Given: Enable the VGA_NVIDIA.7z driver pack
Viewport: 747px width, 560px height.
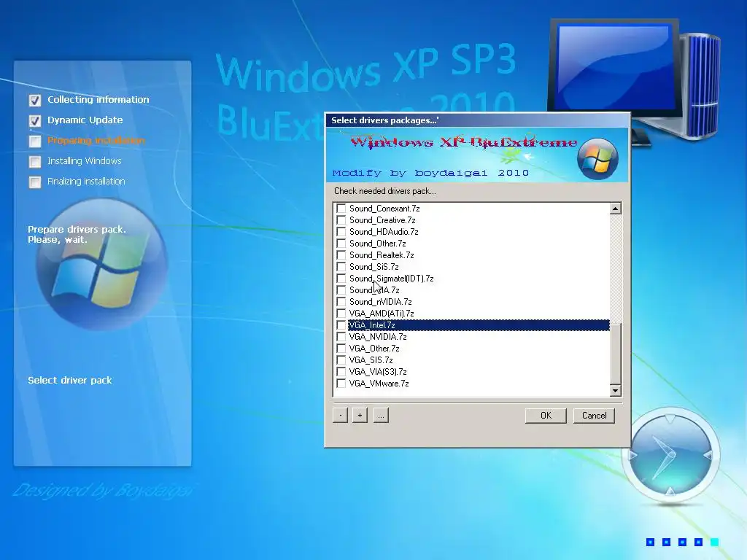Looking at the screenshot, I should coord(341,337).
